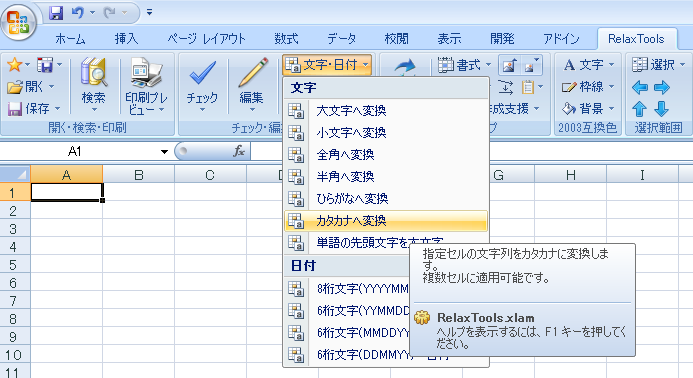This screenshot has width=693, height=378.
Task: Select the データ tab
Action: pos(342,39)
